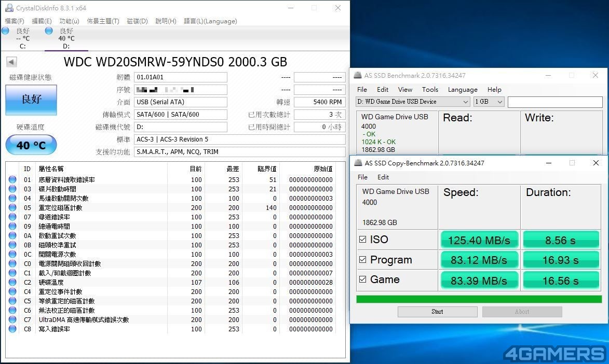Screen dimensions: 609x364
Task: Open the 說明(H) menu
Action: point(166,21)
